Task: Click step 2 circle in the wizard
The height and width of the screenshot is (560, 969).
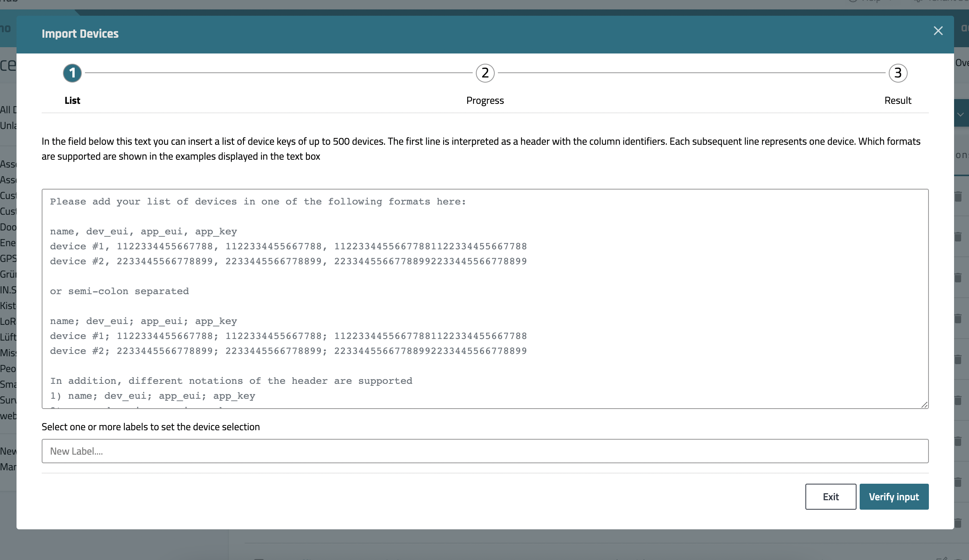Action: click(x=485, y=73)
